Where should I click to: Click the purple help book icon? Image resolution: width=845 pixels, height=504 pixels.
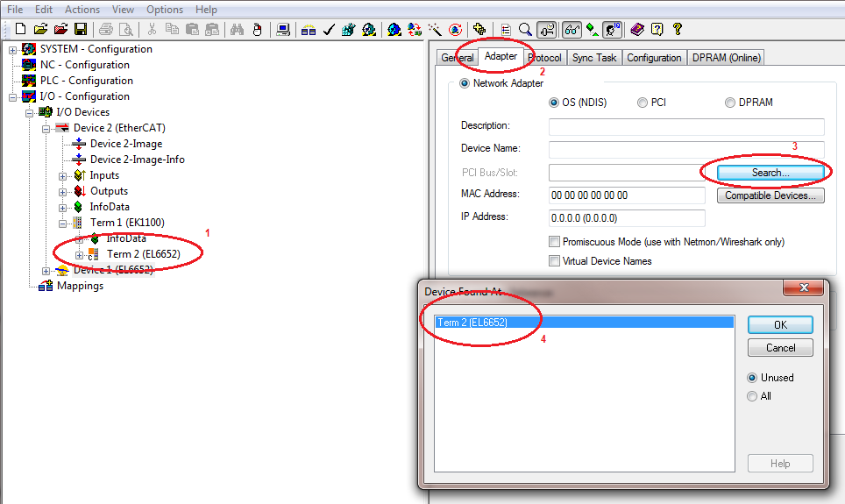(x=637, y=29)
